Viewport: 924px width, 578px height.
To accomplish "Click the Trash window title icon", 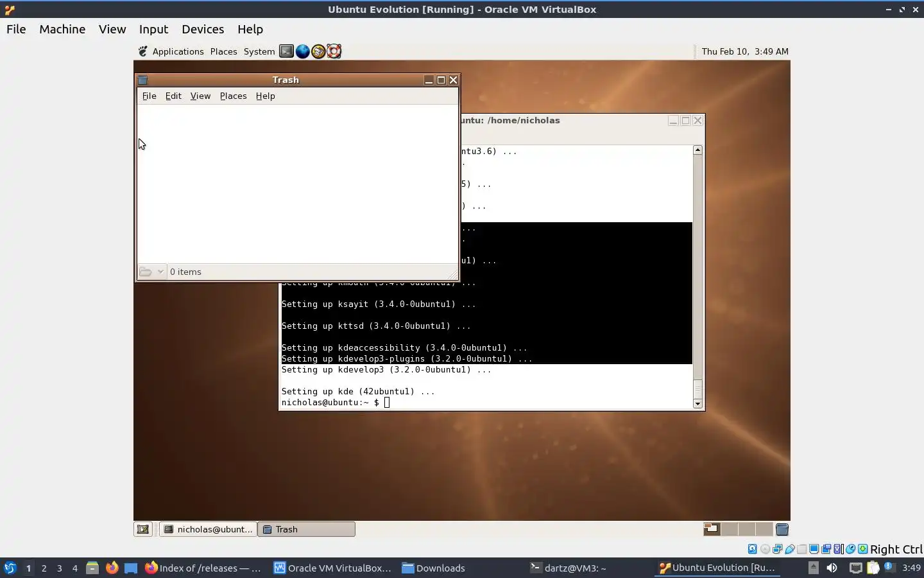I will click(x=143, y=80).
